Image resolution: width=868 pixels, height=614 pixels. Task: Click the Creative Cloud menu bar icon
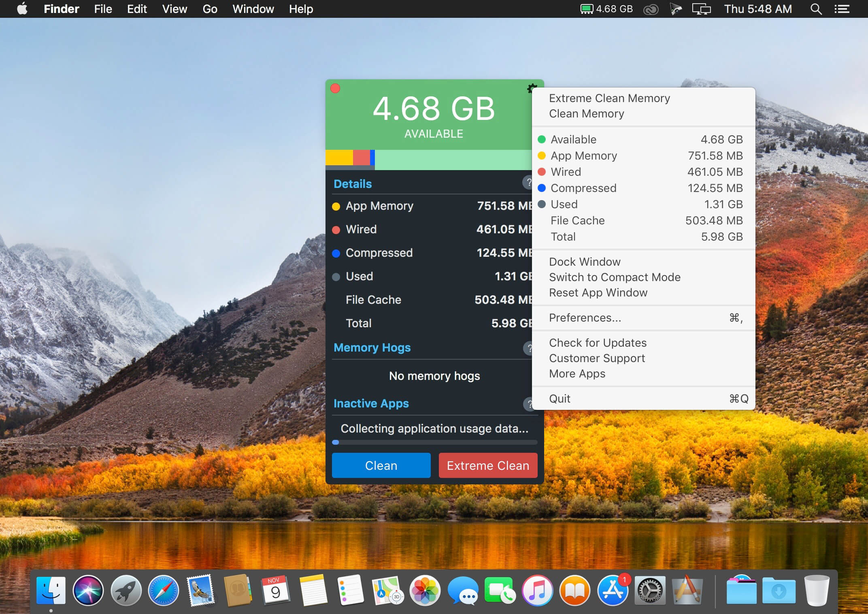(x=651, y=9)
